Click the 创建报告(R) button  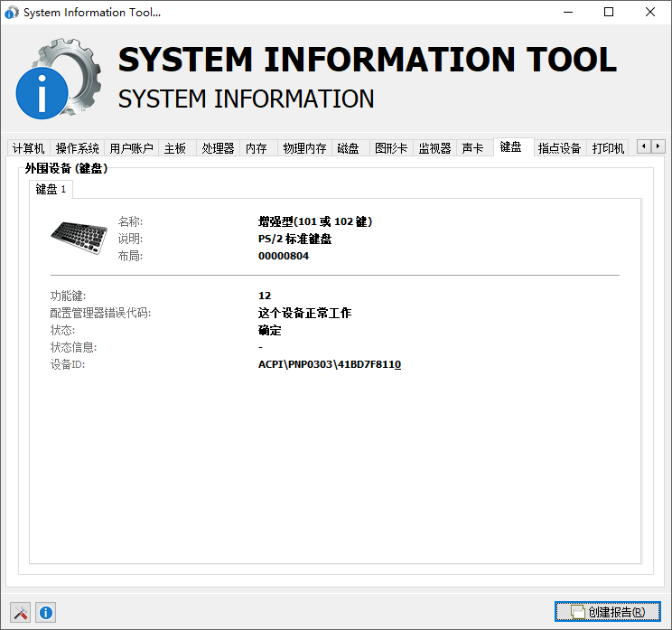pyautogui.click(x=608, y=612)
